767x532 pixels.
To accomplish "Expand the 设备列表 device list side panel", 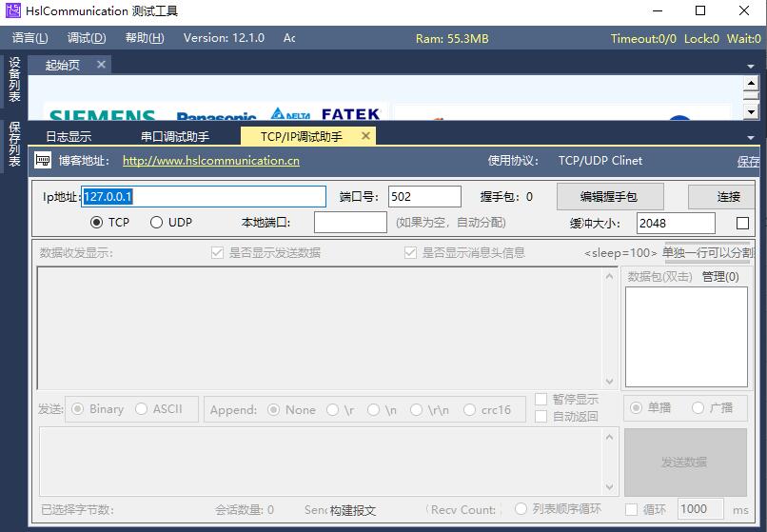I will [14, 81].
